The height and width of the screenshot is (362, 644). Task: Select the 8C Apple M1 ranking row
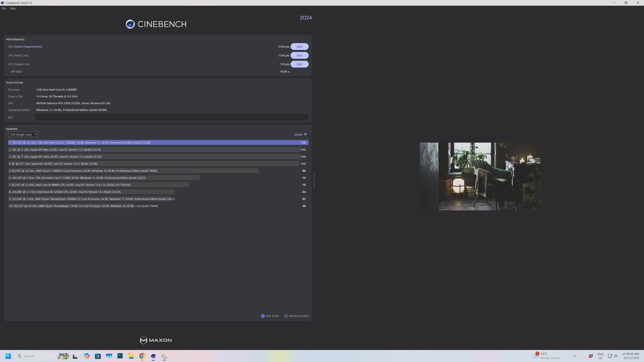tap(158, 164)
